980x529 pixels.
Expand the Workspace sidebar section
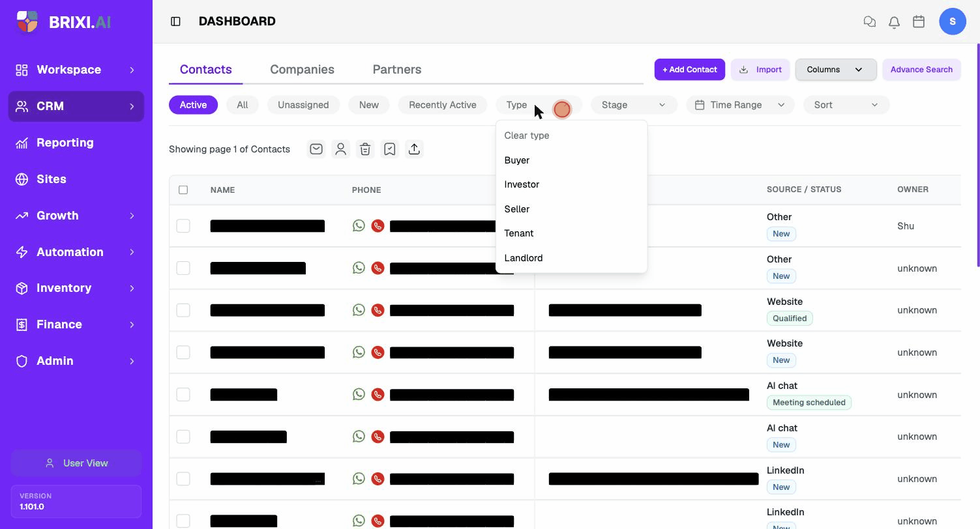point(76,70)
